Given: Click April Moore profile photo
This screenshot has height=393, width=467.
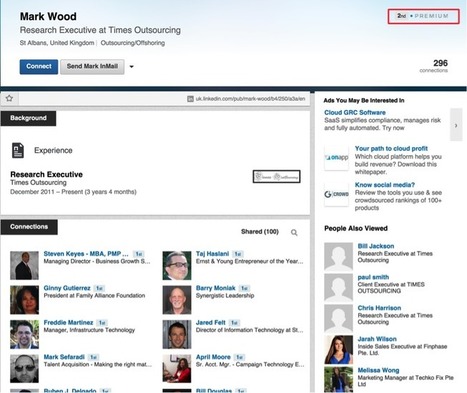Looking at the screenshot, I should tap(177, 369).
